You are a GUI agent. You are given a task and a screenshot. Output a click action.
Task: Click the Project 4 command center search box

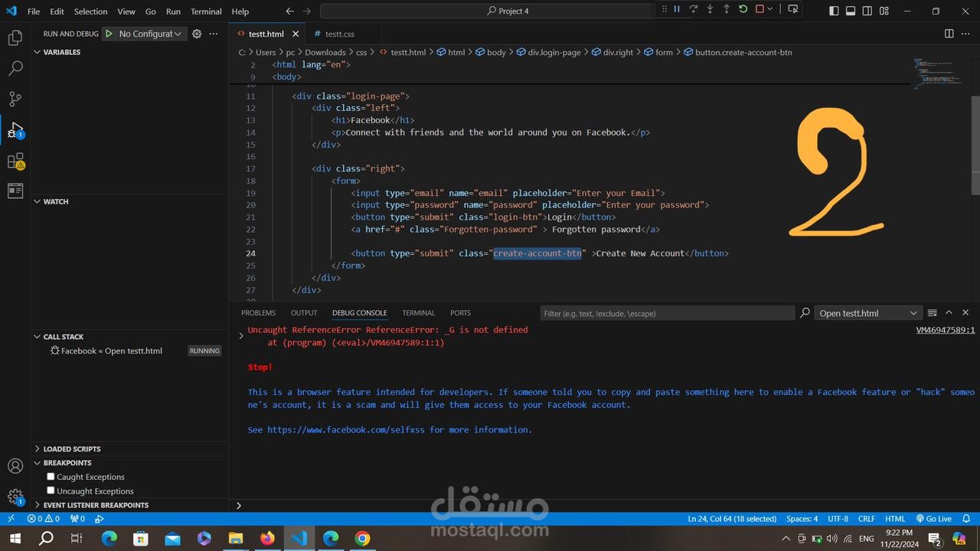507,11
